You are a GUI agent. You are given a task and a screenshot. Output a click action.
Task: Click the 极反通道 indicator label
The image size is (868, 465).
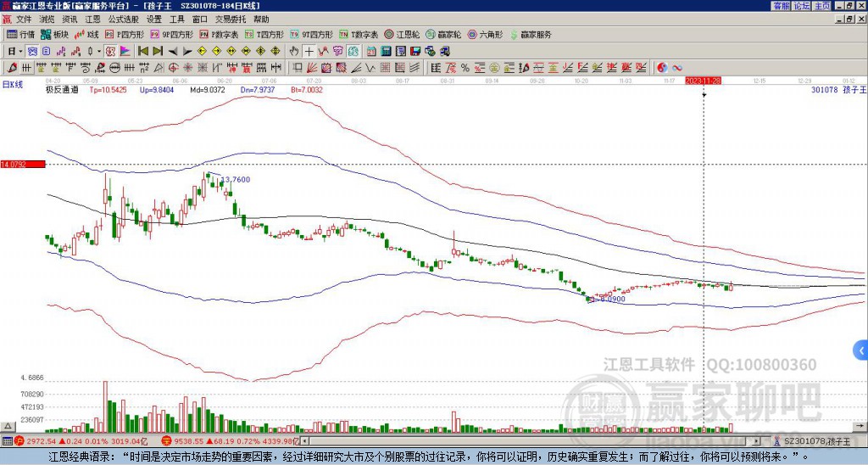click(62, 89)
